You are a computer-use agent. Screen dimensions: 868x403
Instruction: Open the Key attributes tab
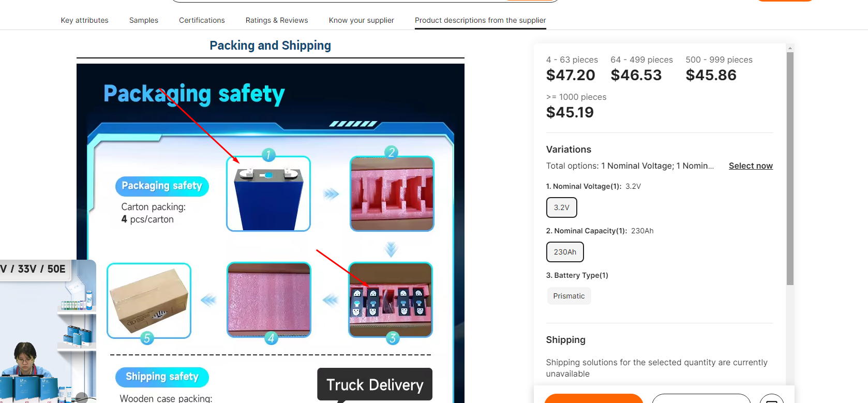click(x=84, y=20)
